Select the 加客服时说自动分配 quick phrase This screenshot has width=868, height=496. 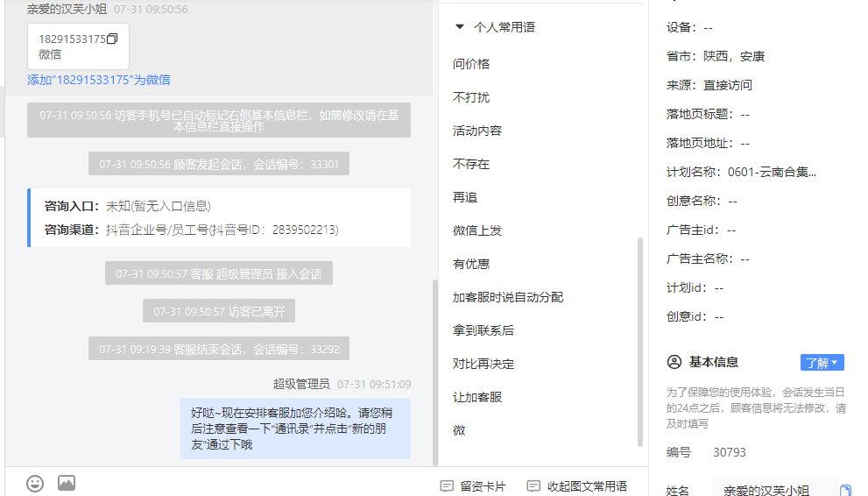(508, 297)
